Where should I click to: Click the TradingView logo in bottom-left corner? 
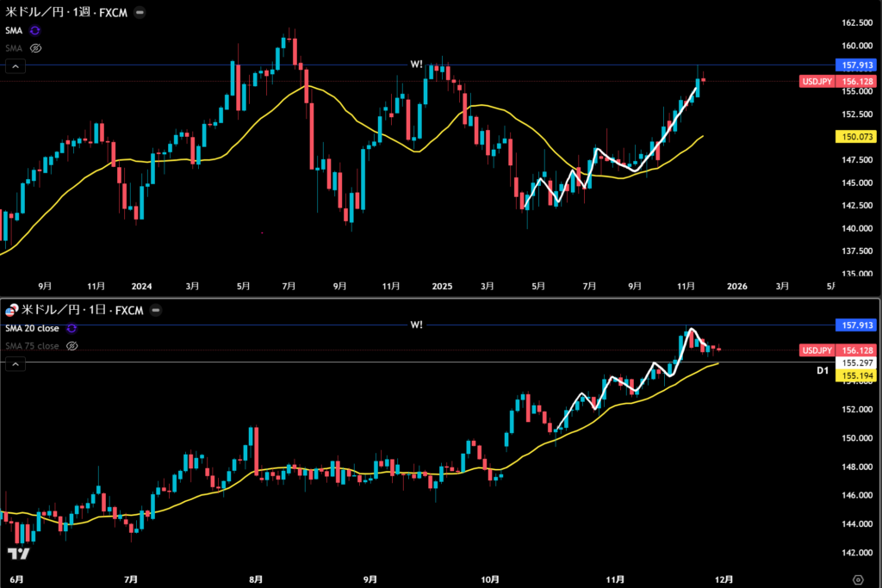[17, 554]
